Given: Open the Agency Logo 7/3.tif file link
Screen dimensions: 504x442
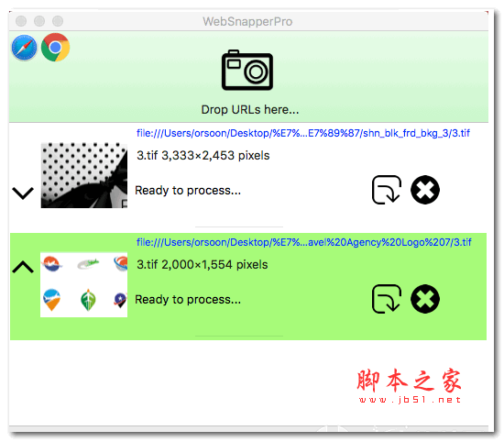Looking at the screenshot, I should click(x=303, y=242).
